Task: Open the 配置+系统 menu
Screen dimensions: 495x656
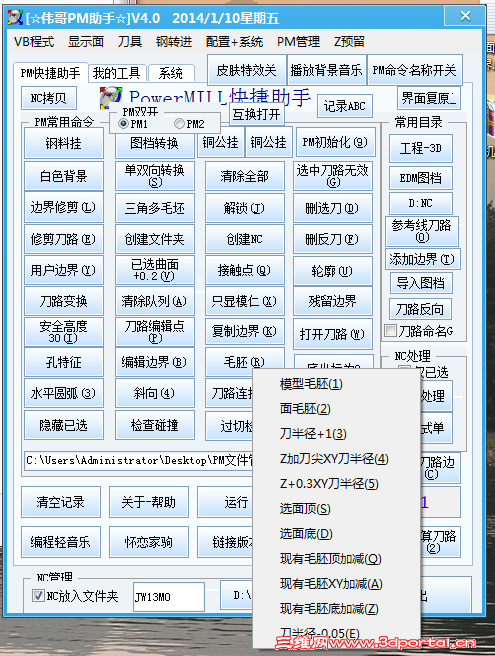Action: (x=234, y=42)
